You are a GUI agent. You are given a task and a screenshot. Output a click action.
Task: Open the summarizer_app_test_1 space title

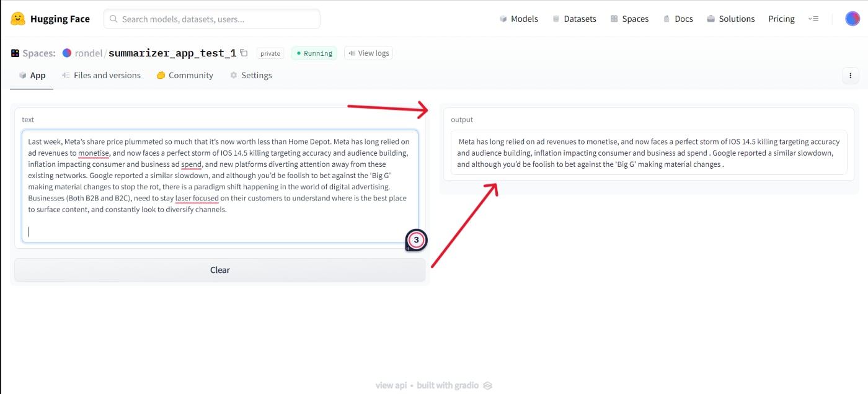[x=172, y=53]
